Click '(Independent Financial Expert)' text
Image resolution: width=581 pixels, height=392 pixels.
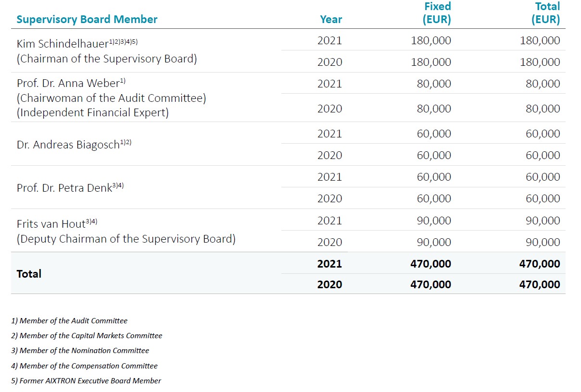tap(93, 113)
